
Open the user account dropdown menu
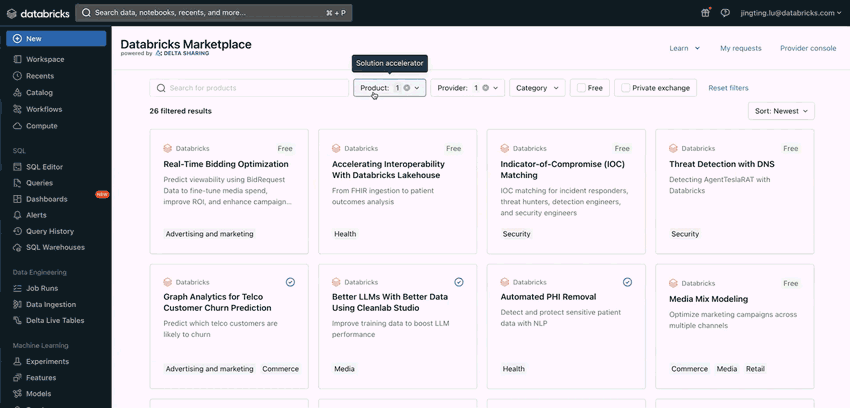coord(791,13)
